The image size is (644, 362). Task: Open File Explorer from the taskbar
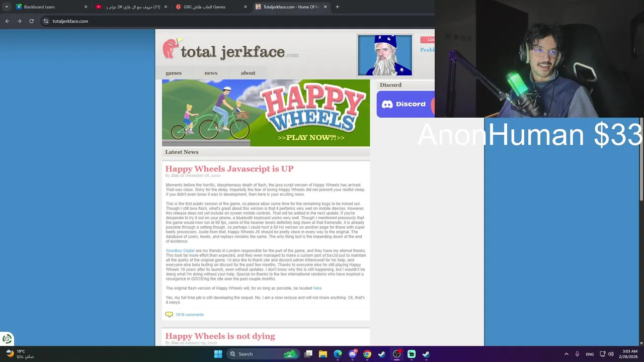click(x=323, y=354)
